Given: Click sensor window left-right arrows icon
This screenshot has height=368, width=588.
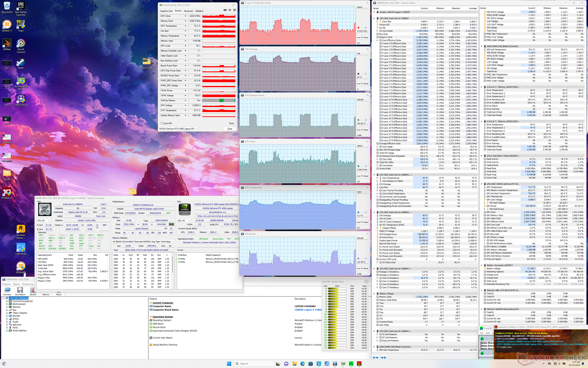Looking at the screenshot, I should tap(376, 357).
